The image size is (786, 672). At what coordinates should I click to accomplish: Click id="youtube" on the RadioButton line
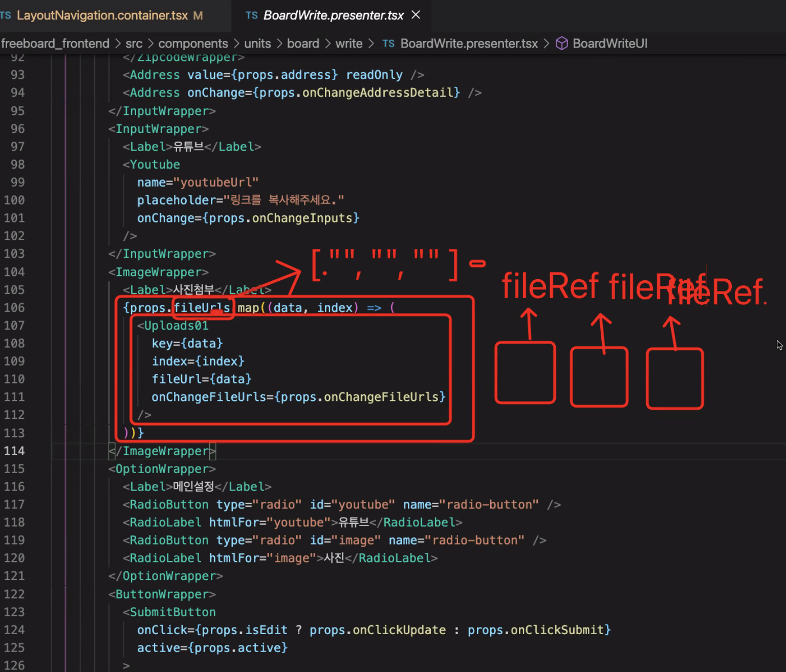coord(353,504)
